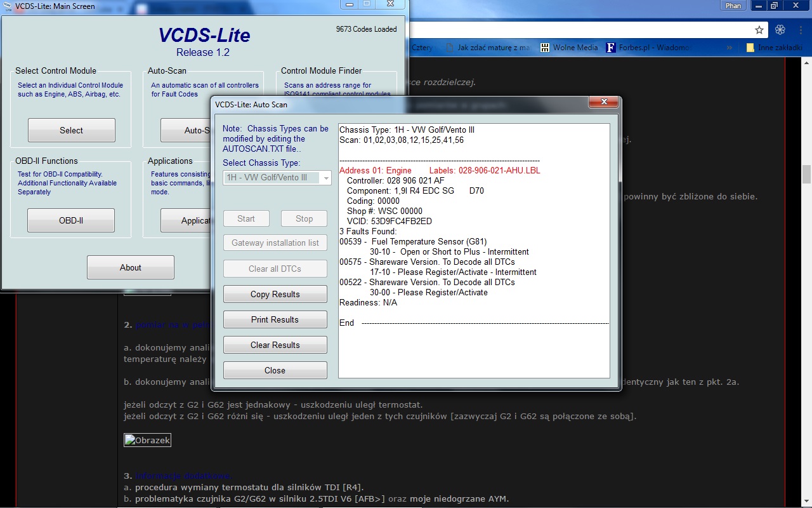Open the 'moje niedogrzane AYM' link
812x508 pixels.
459,498
